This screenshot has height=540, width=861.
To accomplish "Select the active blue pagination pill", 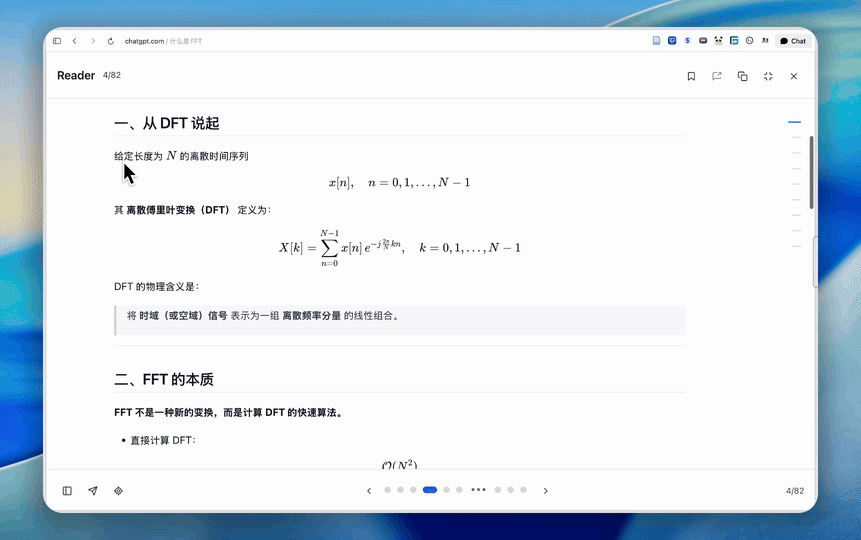I will click(430, 489).
